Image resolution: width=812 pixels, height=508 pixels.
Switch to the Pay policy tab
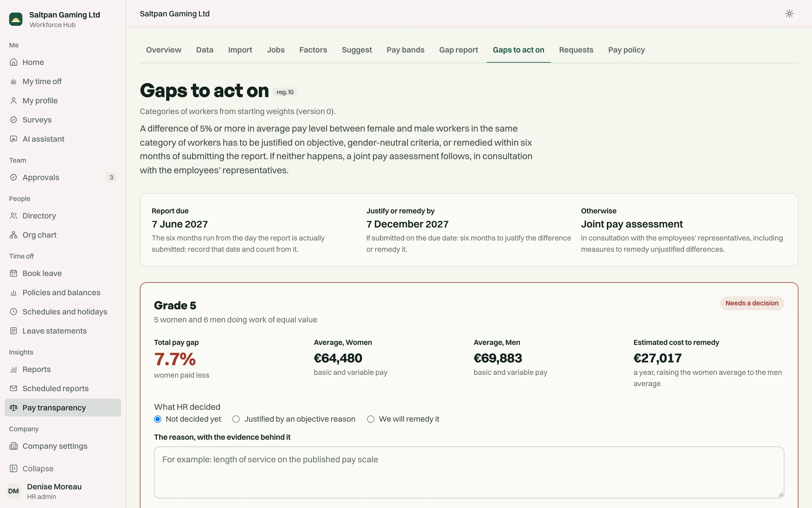click(x=627, y=50)
